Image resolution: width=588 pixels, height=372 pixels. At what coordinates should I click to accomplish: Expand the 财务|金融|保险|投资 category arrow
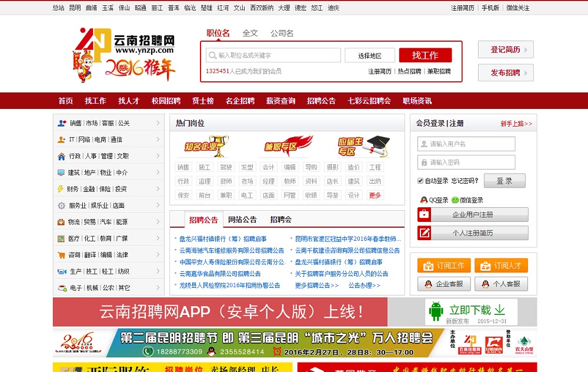158,189
